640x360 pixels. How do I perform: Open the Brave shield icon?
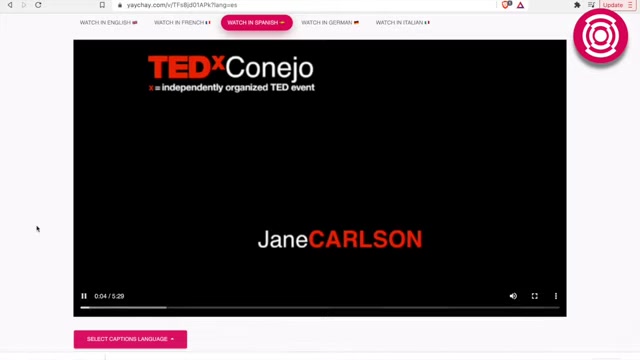click(506, 5)
